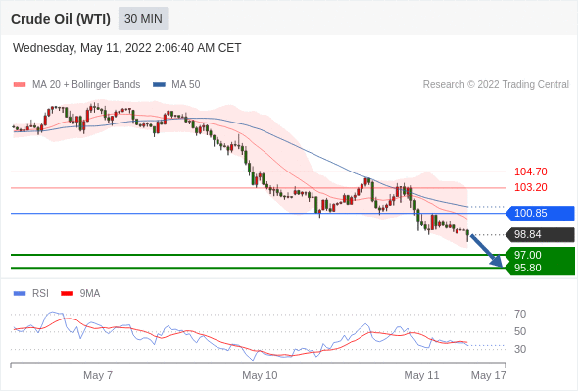Toggle the MA 20 + Bollinger Bands legend label
Screen dimensions: 578x392
[86, 85]
